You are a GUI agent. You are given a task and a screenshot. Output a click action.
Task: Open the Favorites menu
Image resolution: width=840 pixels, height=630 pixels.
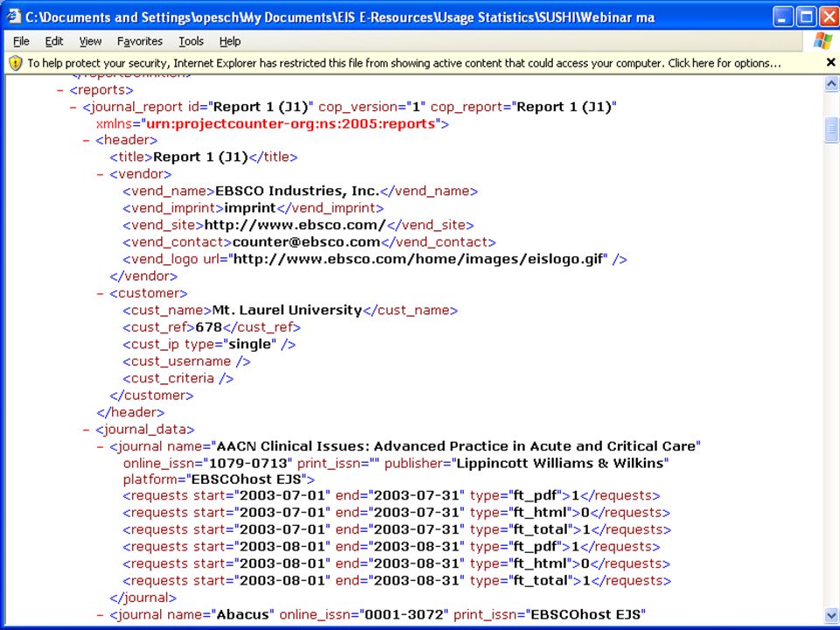click(139, 41)
